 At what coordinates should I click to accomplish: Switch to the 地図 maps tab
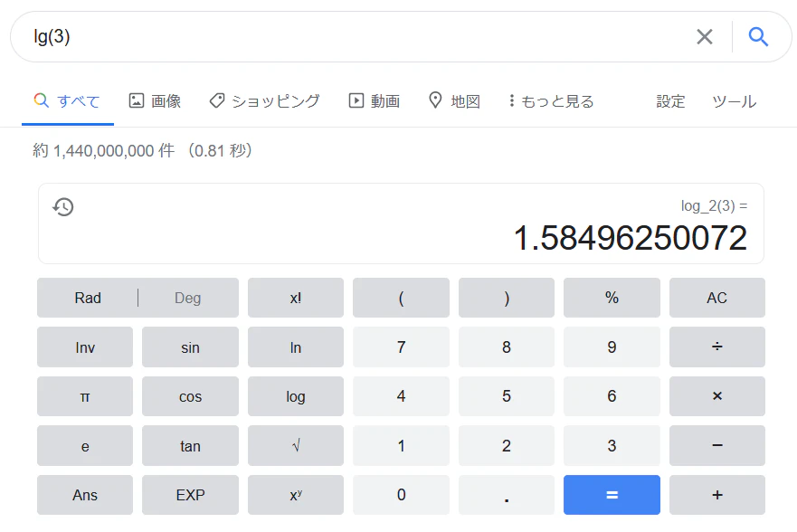coord(454,101)
